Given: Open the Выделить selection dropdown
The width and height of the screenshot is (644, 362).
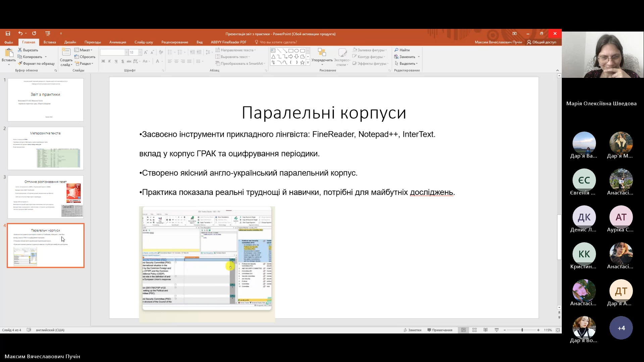Looking at the screenshot, I should 406,63.
